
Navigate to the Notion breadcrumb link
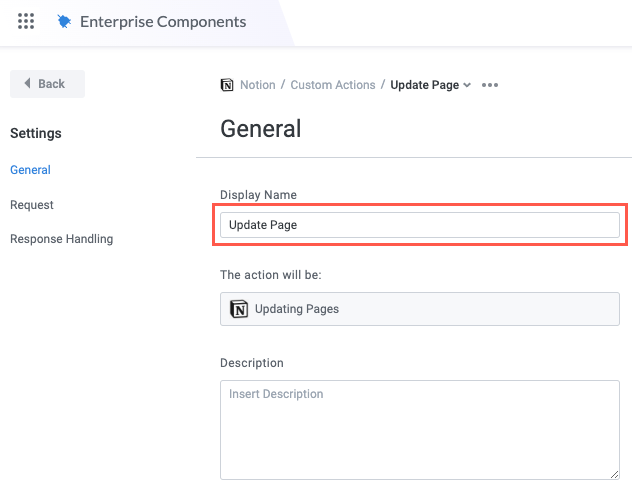pyautogui.click(x=257, y=85)
